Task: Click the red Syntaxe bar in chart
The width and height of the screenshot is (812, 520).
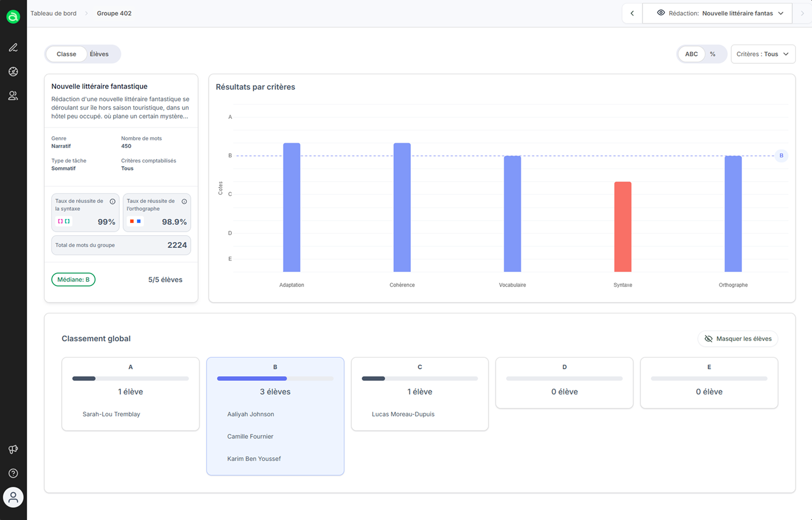Action: click(x=623, y=226)
